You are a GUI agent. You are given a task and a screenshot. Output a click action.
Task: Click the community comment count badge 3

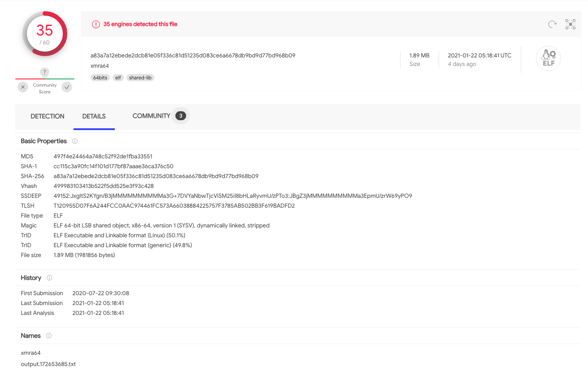pyautogui.click(x=180, y=115)
